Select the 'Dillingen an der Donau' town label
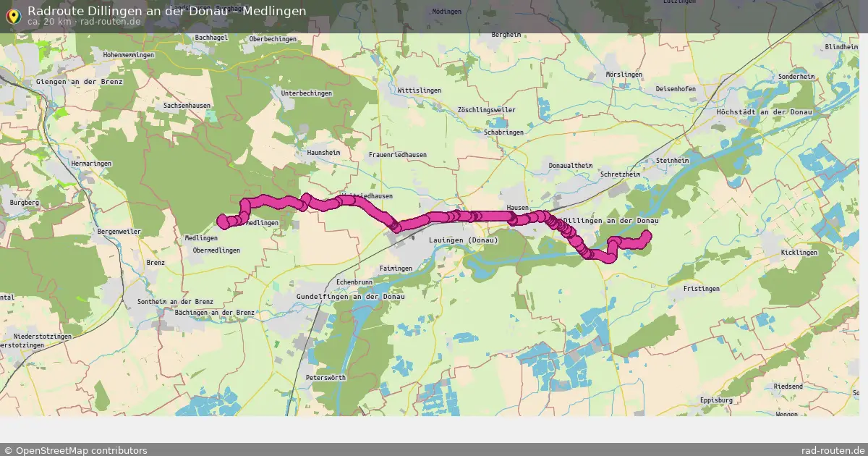 [611, 220]
